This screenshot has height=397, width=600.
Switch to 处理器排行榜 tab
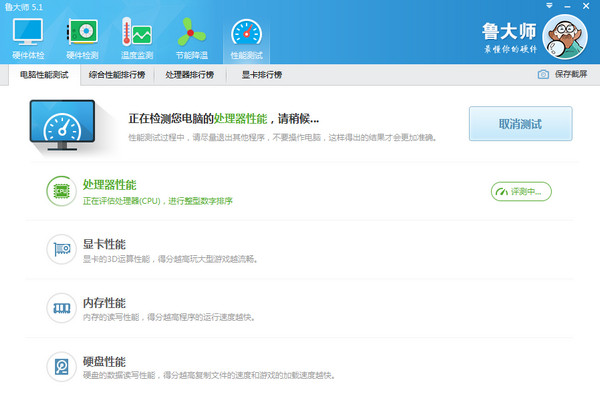pyautogui.click(x=189, y=75)
